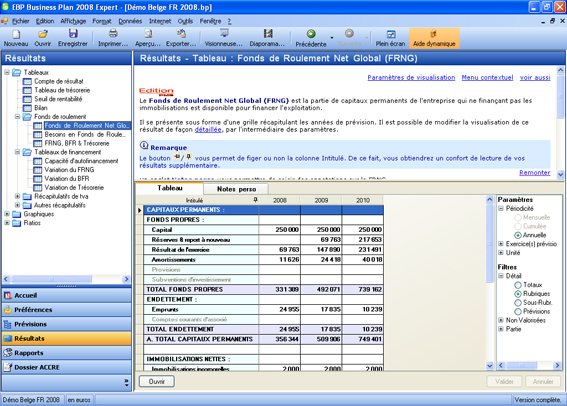This screenshot has height=406, width=567.
Task: Click the table vertical scrollbar down arrow
Action: tap(490, 366)
